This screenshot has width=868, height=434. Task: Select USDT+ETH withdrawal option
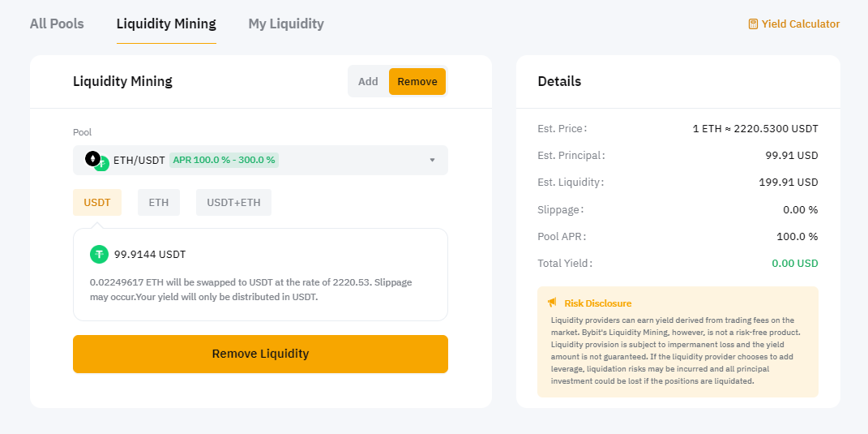233,203
